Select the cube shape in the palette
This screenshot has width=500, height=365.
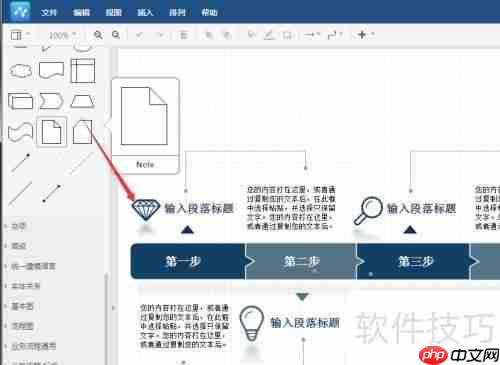tap(21, 101)
